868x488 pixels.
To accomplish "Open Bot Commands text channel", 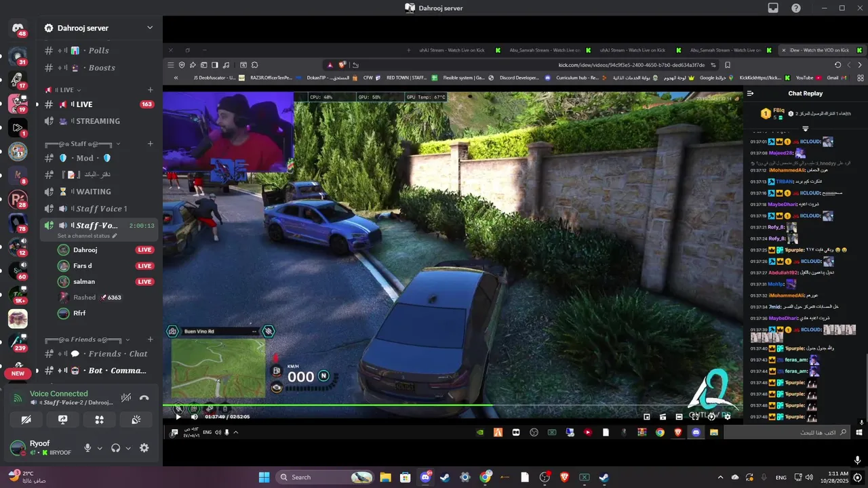I will pos(99,371).
